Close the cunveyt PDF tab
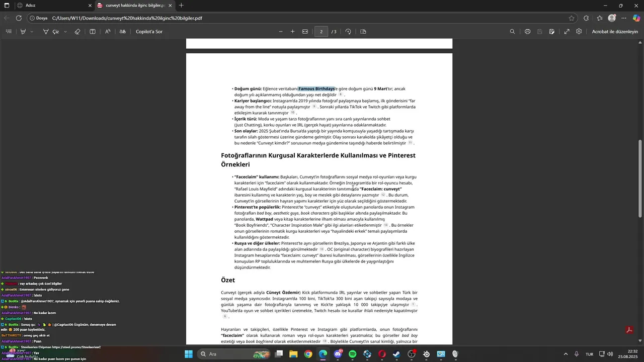This screenshot has width=644, height=362. 170,6
